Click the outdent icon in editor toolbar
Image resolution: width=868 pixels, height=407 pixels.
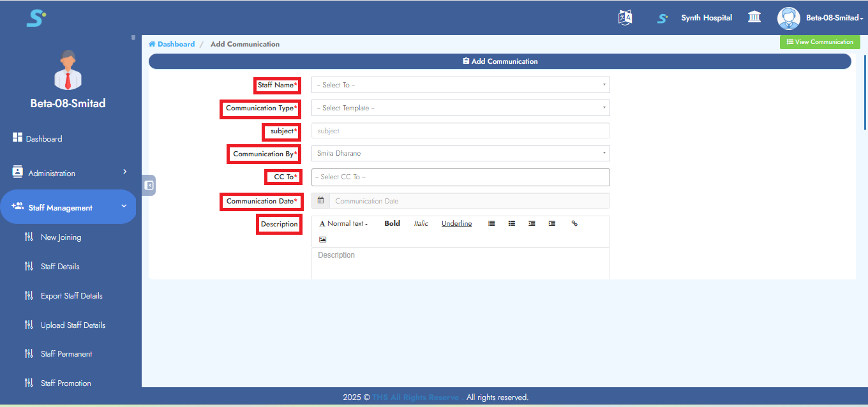532,223
